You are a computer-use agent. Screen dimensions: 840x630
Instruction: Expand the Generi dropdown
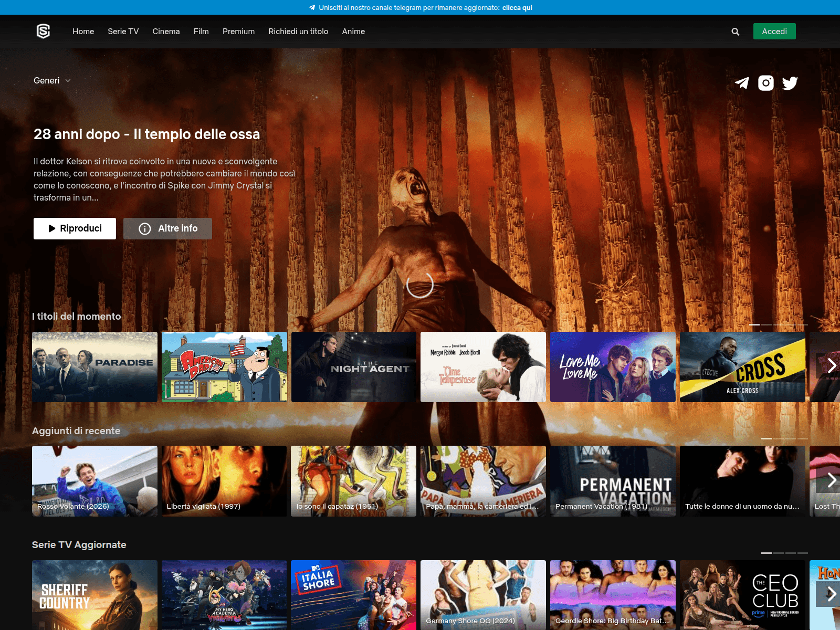52,80
